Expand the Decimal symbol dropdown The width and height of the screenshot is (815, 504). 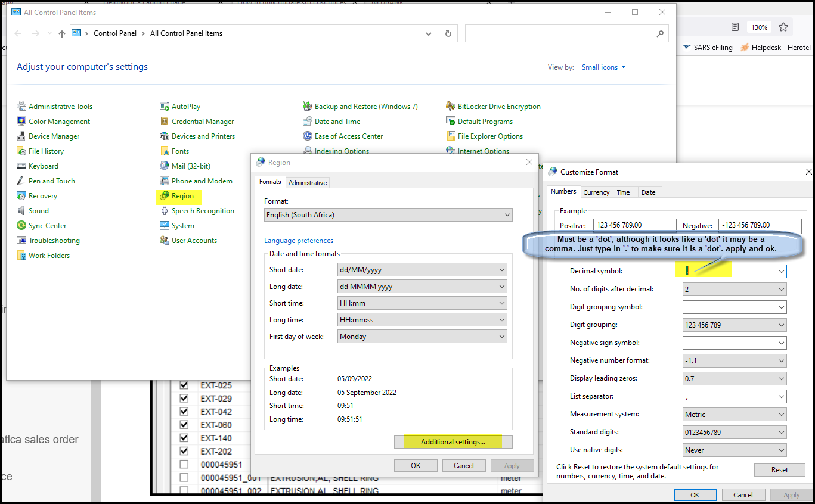click(x=780, y=272)
